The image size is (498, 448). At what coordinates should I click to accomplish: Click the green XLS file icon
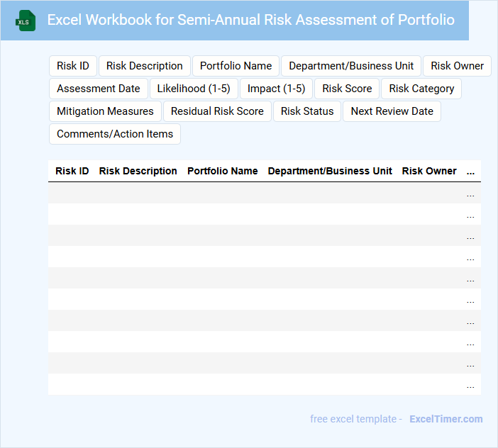coord(26,21)
